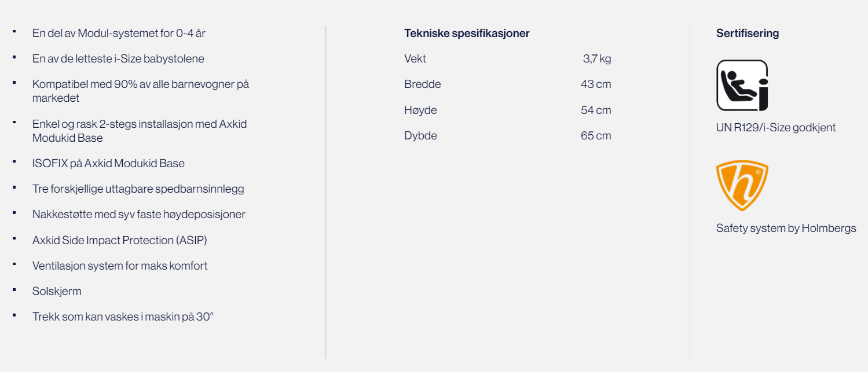Click the 'Modul-systemet for 0-4 år' bullet
This screenshot has width=868, height=372.
pyautogui.click(x=119, y=33)
